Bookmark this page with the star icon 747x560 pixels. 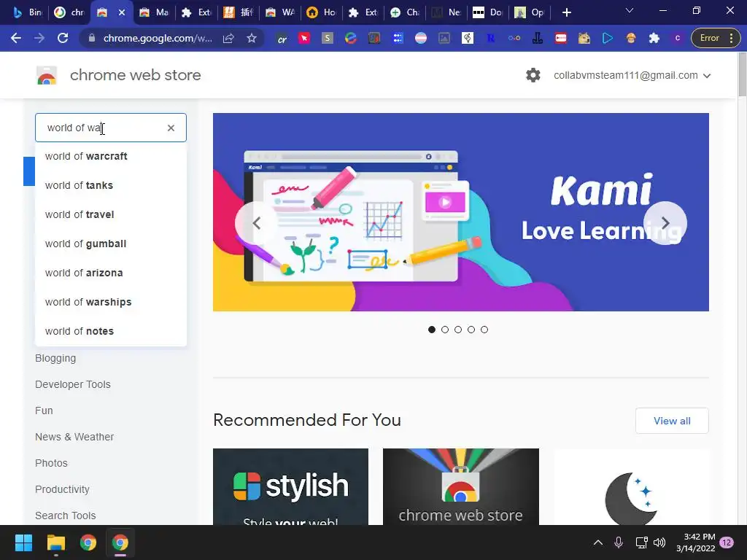tap(252, 38)
